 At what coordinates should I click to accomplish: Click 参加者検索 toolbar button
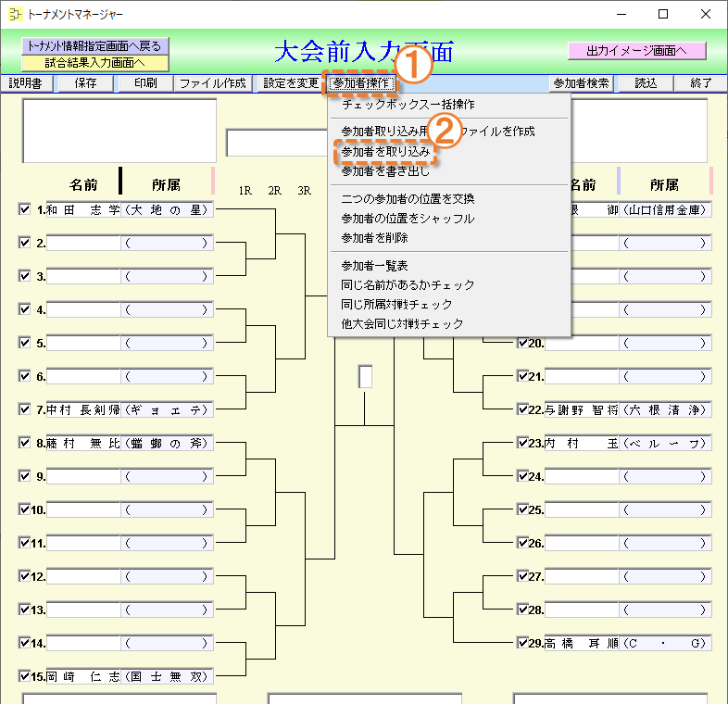[x=581, y=83]
